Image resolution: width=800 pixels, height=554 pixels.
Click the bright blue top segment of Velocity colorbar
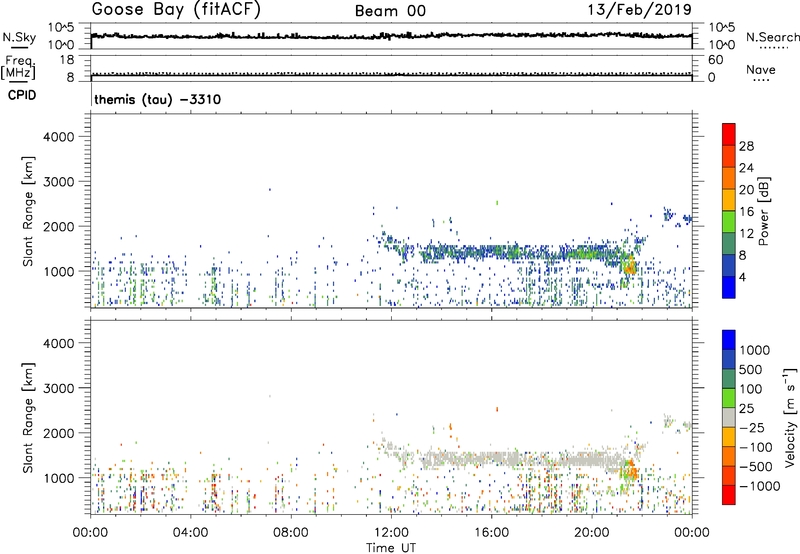(x=729, y=340)
